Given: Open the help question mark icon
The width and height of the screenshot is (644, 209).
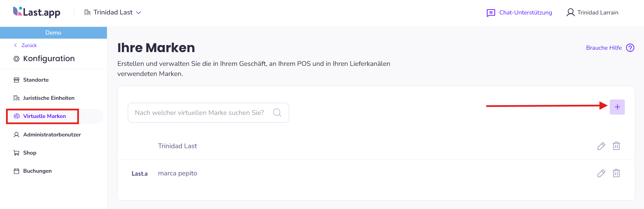Looking at the screenshot, I should pos(630,48).
